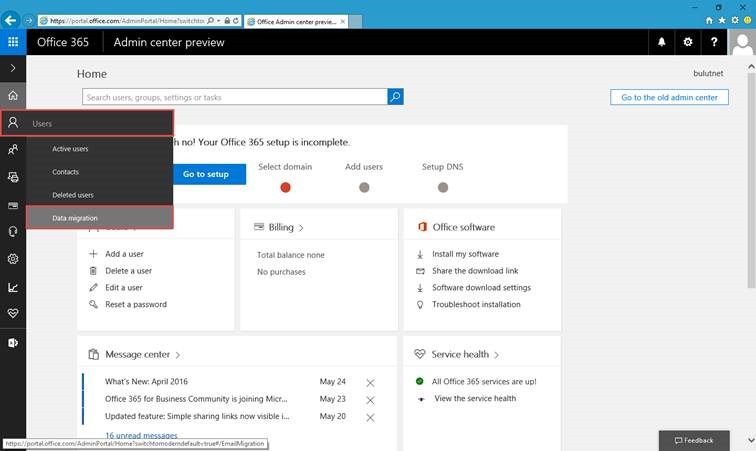Open the Billing card chevron

(x=301, y=228)
